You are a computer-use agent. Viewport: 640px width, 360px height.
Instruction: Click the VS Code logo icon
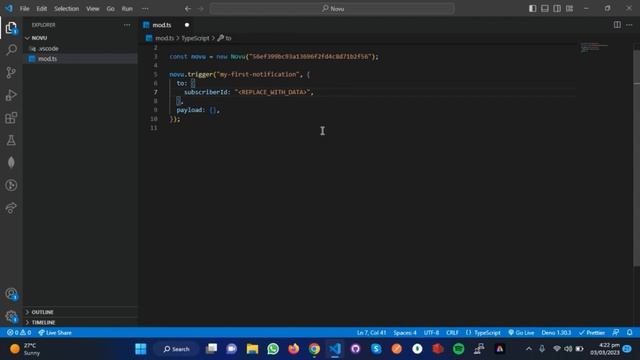coord(9,9)
